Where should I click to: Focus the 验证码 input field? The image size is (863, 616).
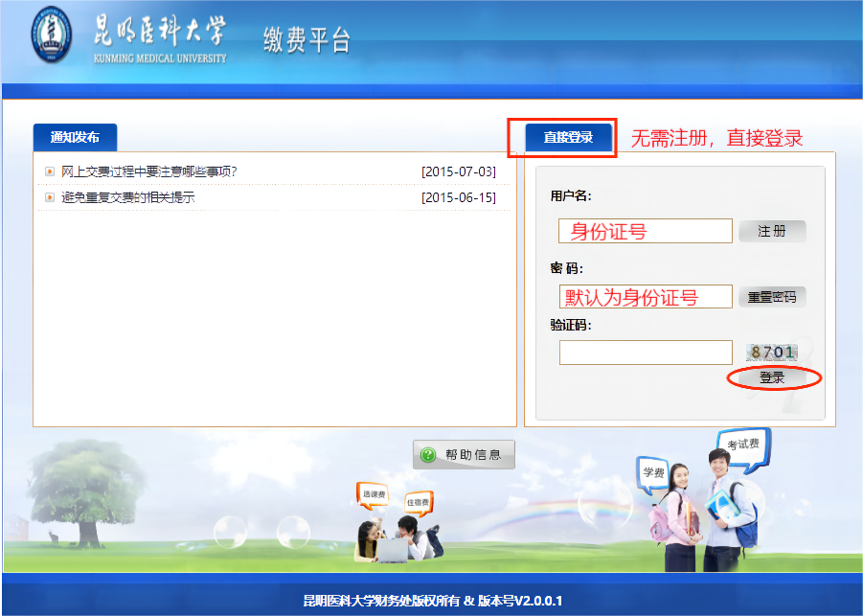[x=646, y=353]
